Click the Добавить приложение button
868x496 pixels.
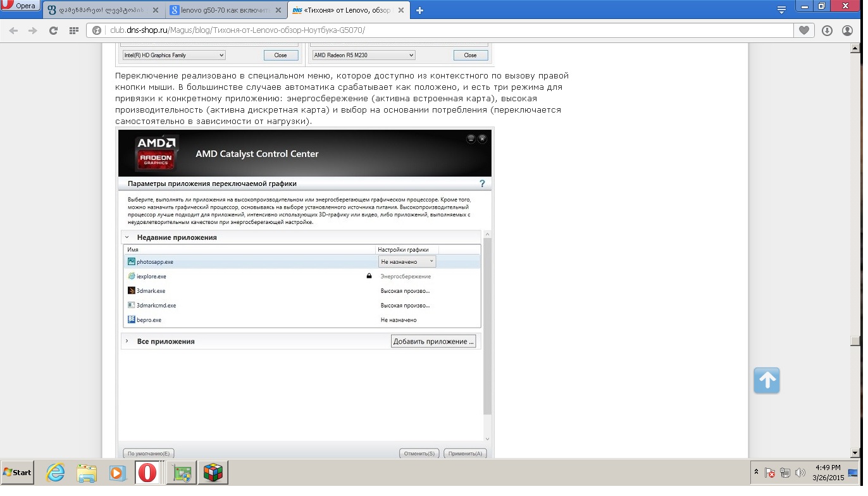pyautogui.click(x=433, y=342)
